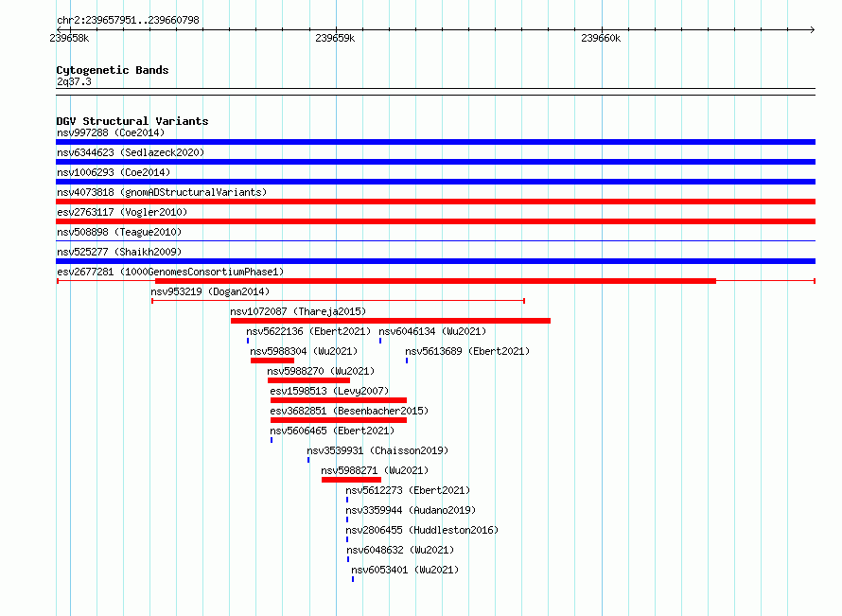Open nsv5988271 (Wu2021) label

[x=375, y=470]
